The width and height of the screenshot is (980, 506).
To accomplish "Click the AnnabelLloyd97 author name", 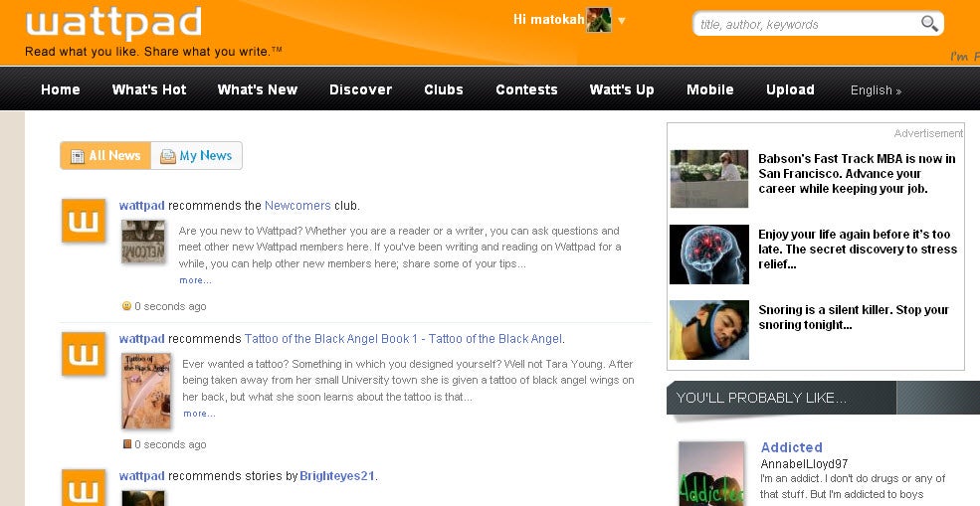I will 804,463.
